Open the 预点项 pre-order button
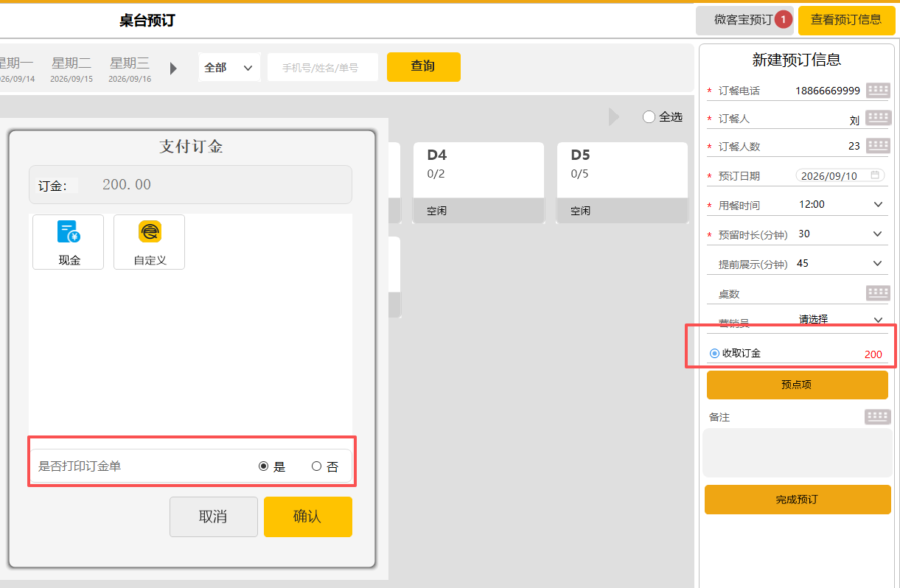 pyautogui.click(x=797, y=385)
